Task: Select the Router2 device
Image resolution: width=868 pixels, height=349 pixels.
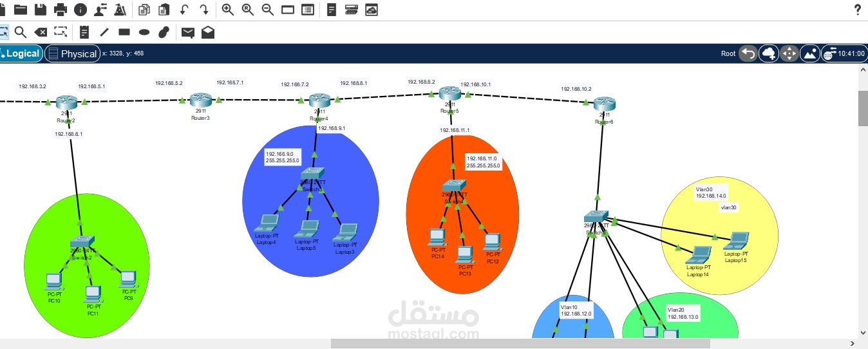Action: 66,102
